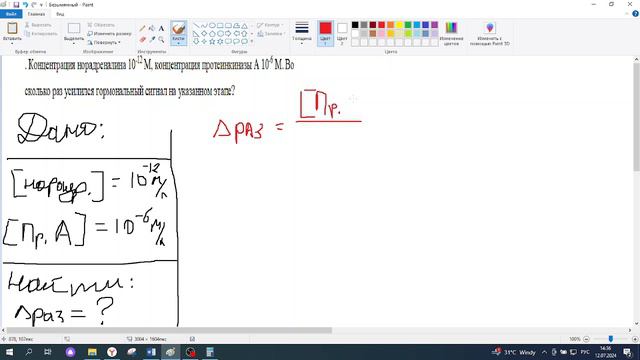Choose the curve shape

coord(204,26)
